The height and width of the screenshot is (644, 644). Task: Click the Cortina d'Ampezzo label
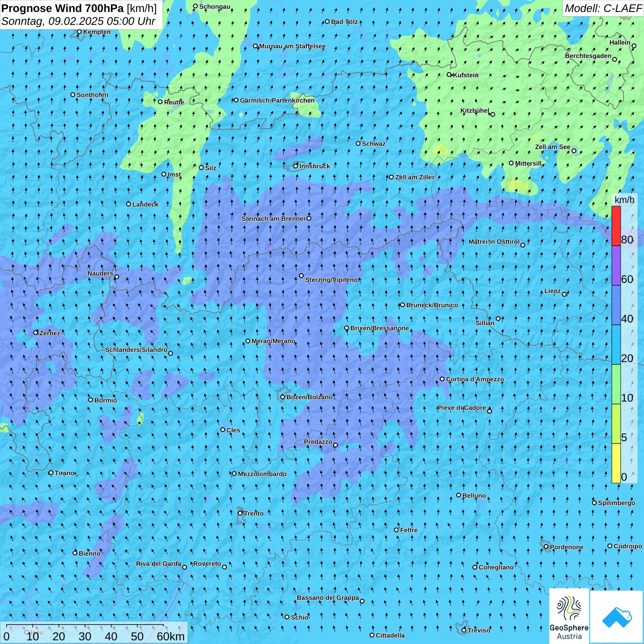pyautogui.click(x=475, y=379)
